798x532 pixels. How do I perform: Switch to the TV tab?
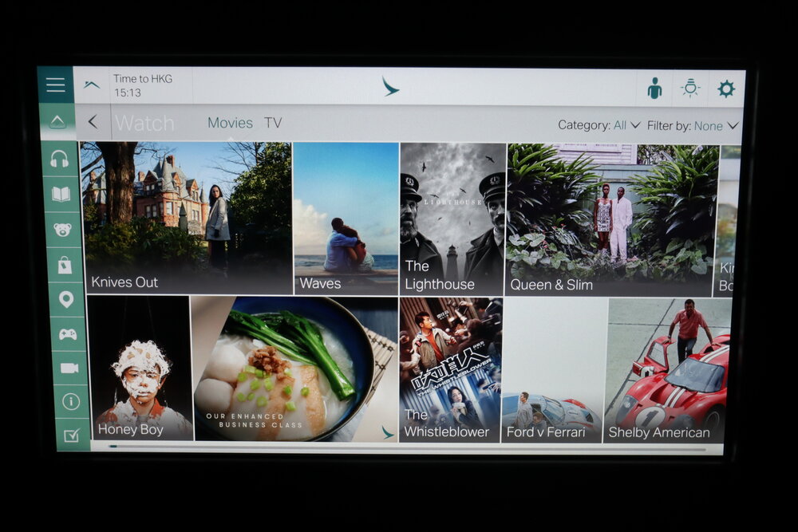273,123
